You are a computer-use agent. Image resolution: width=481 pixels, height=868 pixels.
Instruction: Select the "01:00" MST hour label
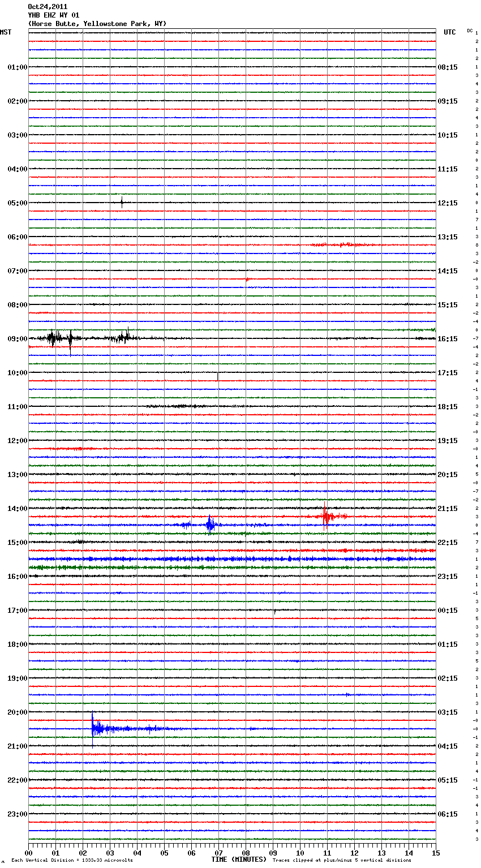coord(18,67)
